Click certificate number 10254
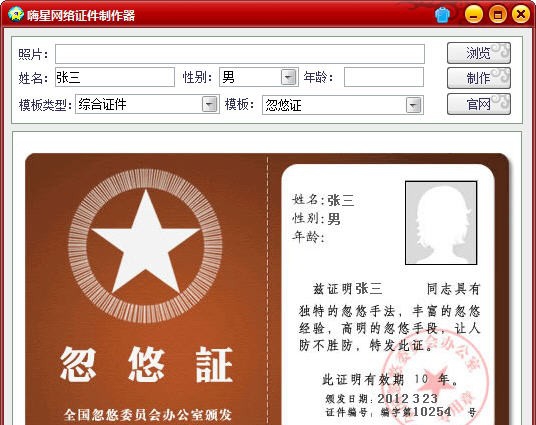The height and width of the screenshot is (425, 536). (432, 412)
